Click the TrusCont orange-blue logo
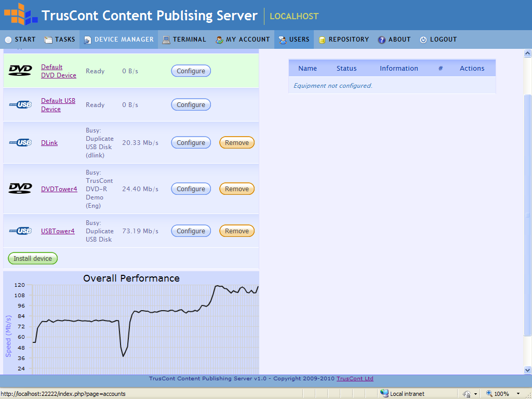This screenshot has height=399, width=532. (x=21, y=14)
